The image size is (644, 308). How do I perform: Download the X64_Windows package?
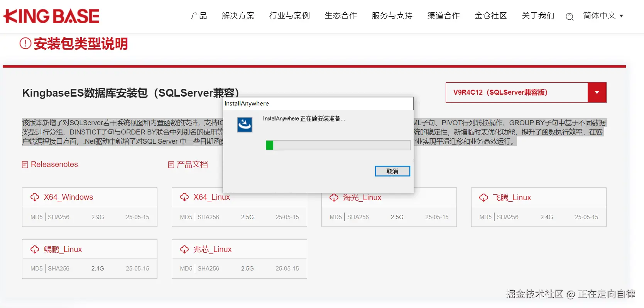(x=68, y=197)
